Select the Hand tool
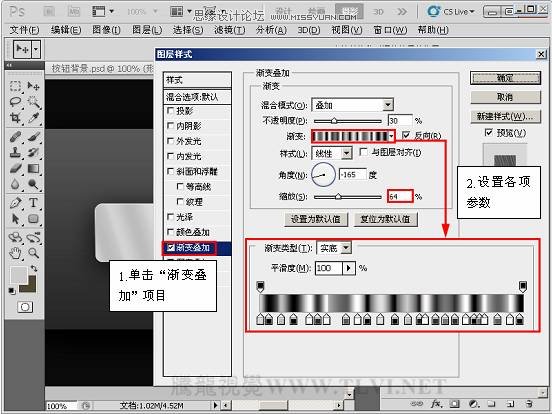Image resolution: width=552 pixels, height=414 pixels. [15, 253]
